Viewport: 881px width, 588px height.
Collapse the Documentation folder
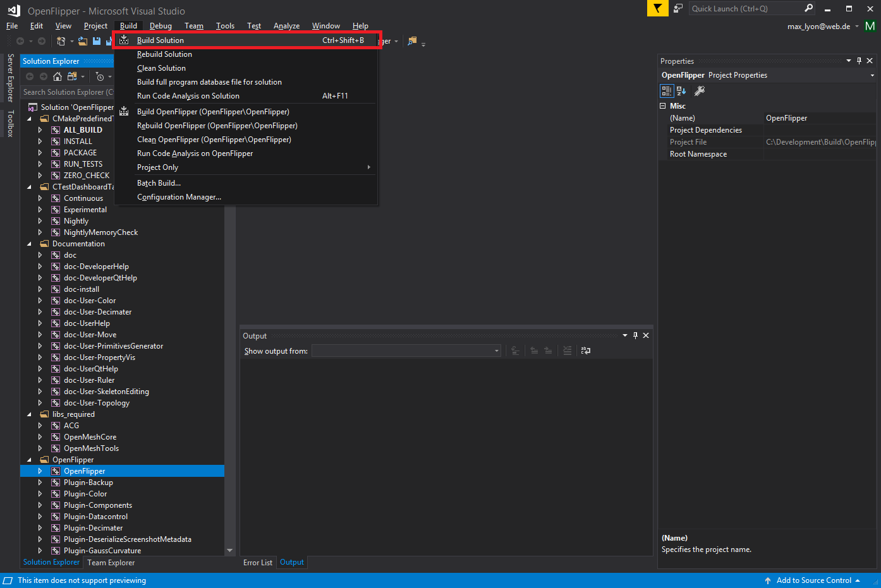(x=28, y=243)
